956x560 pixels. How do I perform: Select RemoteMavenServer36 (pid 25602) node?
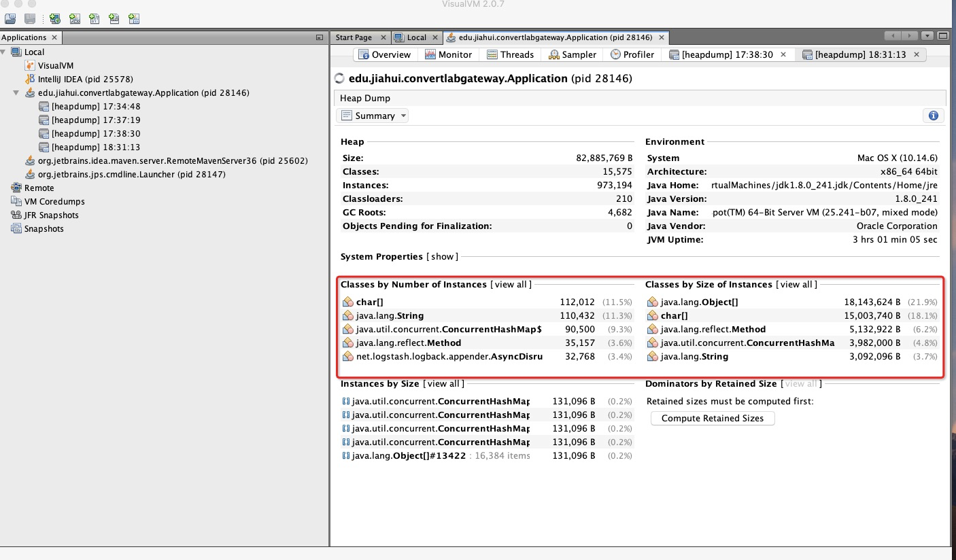(173, 160)
